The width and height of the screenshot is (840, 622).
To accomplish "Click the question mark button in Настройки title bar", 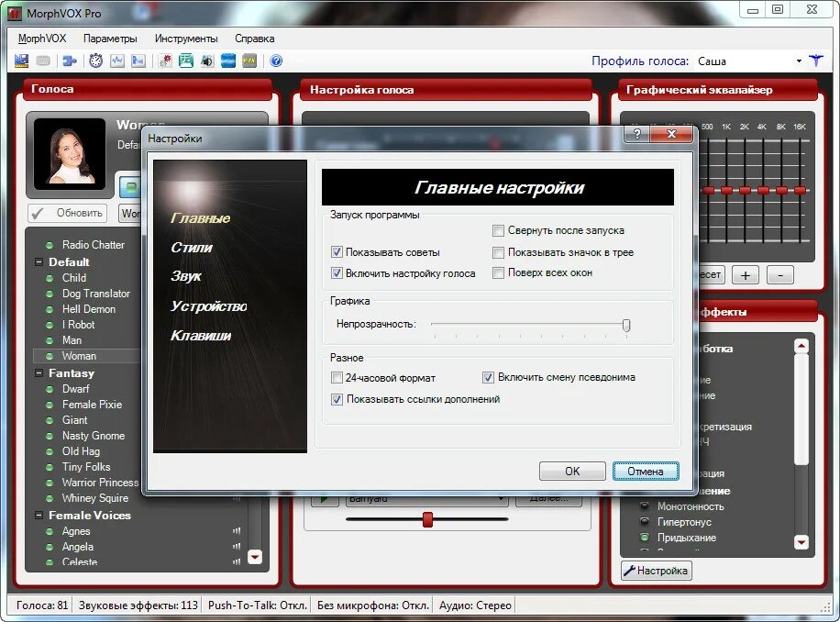I will (x=636, y=134).
